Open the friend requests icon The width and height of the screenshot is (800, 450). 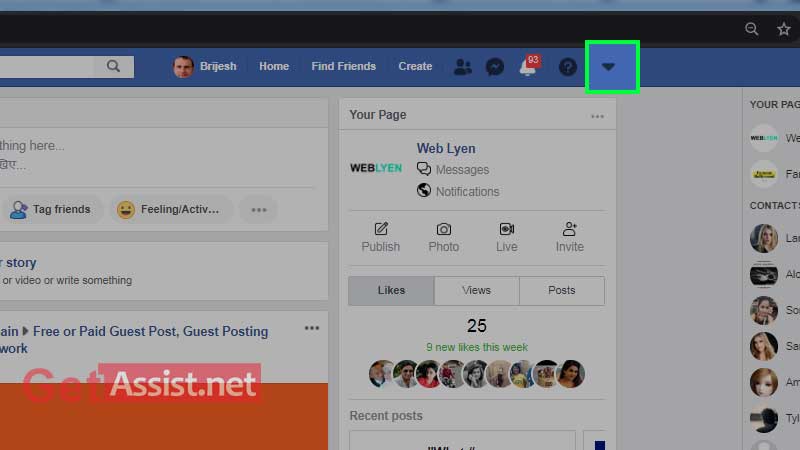coord(463,67)
